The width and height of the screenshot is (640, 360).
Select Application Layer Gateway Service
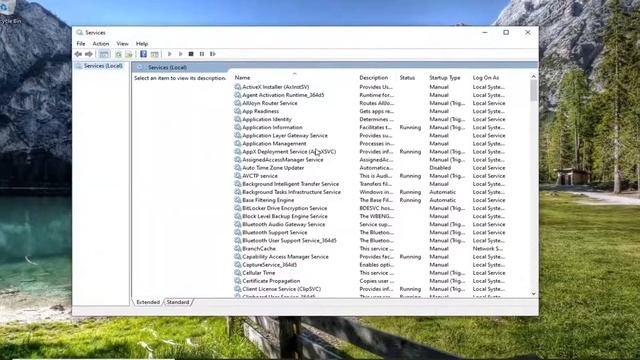pyautogui.click(x=285, y=136)
